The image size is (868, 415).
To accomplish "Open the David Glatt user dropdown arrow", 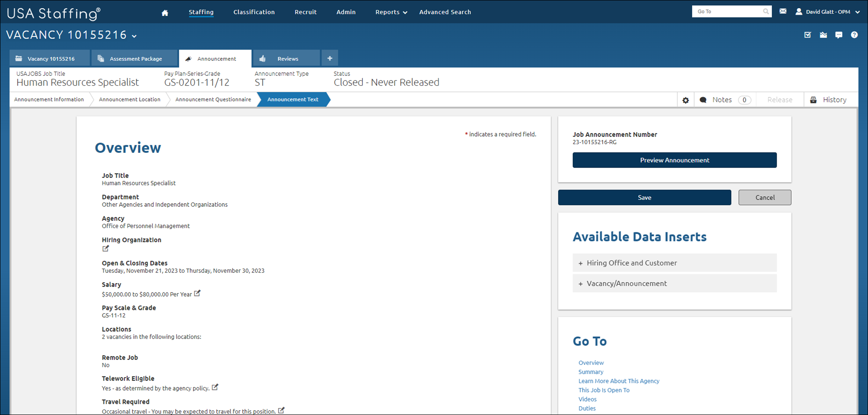I will pos(857,12).
